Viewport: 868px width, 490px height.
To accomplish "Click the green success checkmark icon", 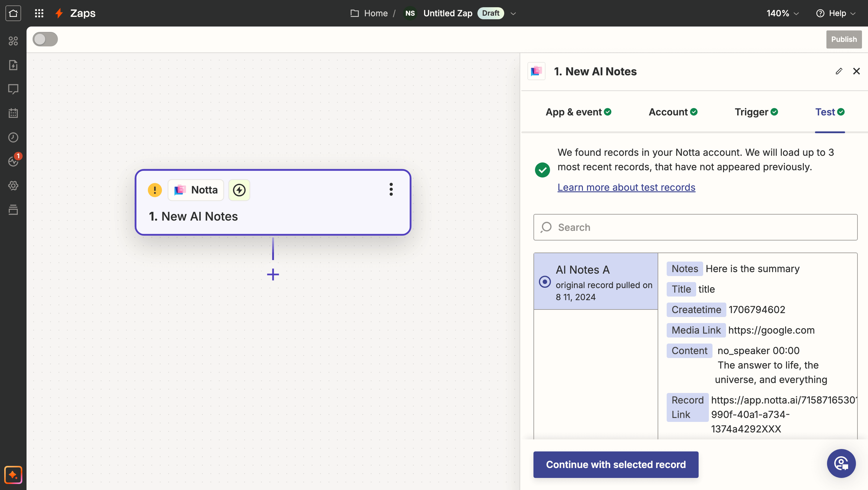I will 542,170.
